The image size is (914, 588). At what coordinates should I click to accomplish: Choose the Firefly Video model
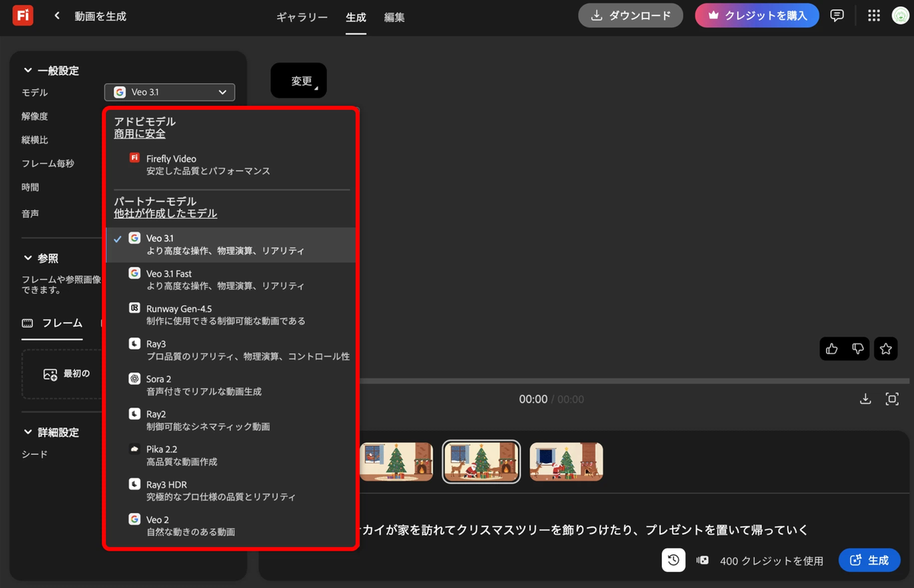click(x=231, y=165)
